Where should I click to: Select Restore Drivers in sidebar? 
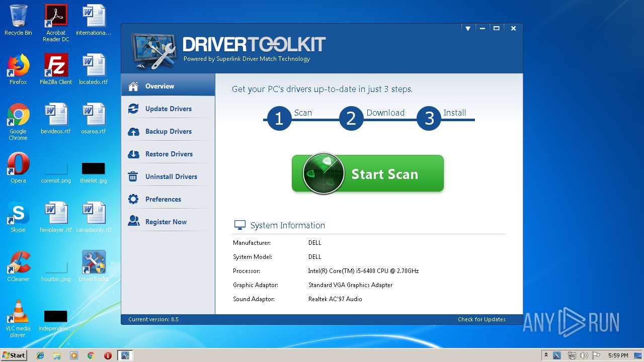[x=168, y=154]
